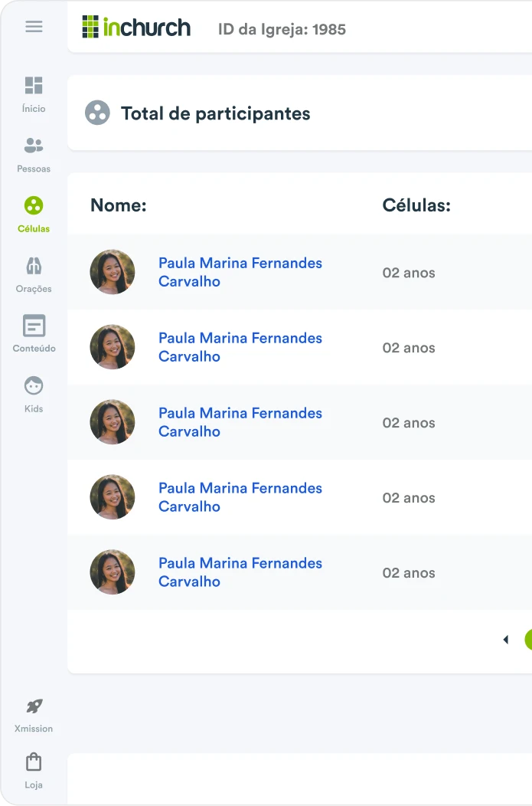The height and width of the screenshot is (806, 532).
Task: Launch Xmission rocket icon
Action: [x=34, y=706]
